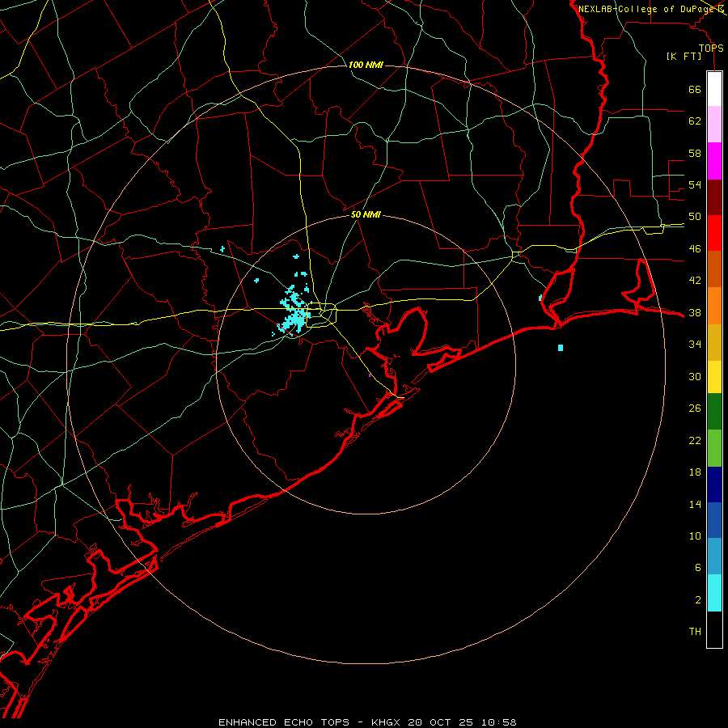Image resolution: width=728 pixels, height=728 pixels.
Task: Click the isolated cyan echo square offshore in the Gulf
Action: click(x=561, y=348)
